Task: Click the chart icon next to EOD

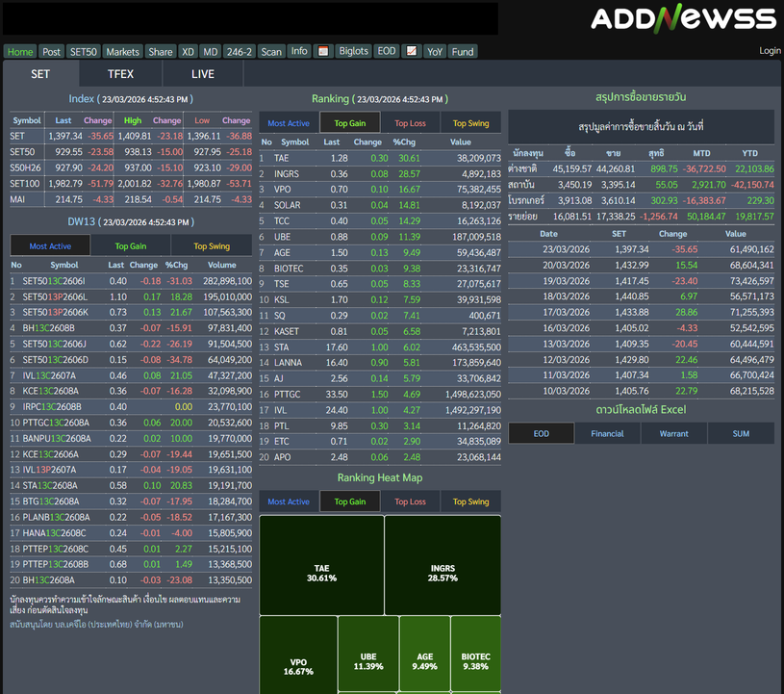Action: (x=411, y=52)
